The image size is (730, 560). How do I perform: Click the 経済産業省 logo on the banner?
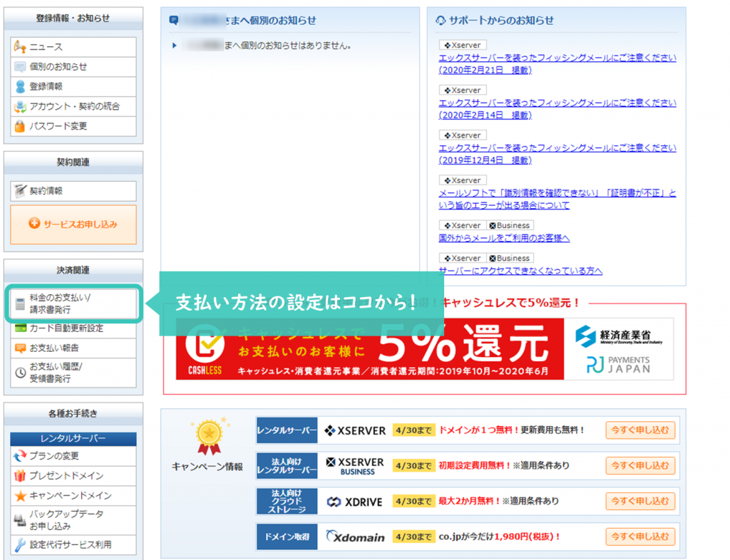(x=619, y=336)
